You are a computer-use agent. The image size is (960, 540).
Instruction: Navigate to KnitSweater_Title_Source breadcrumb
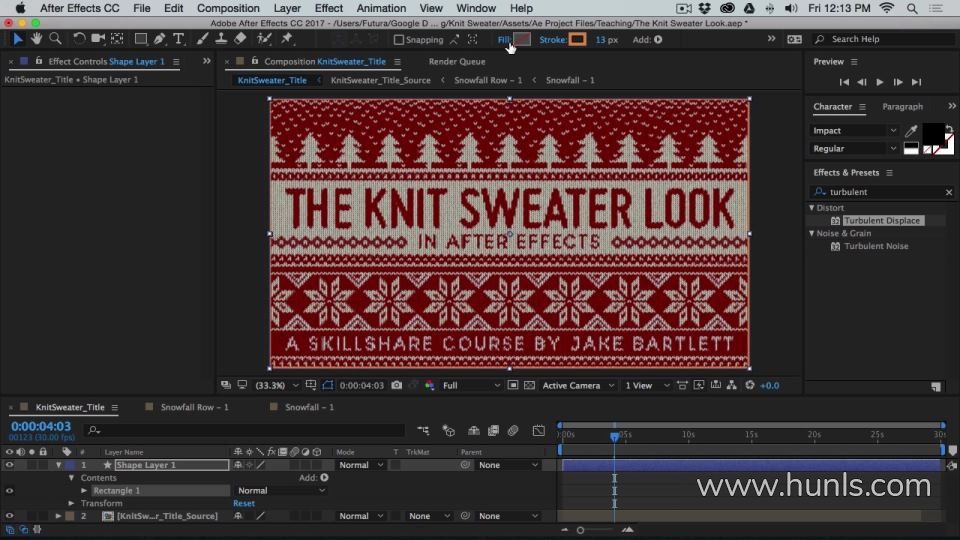pos(380,80)
